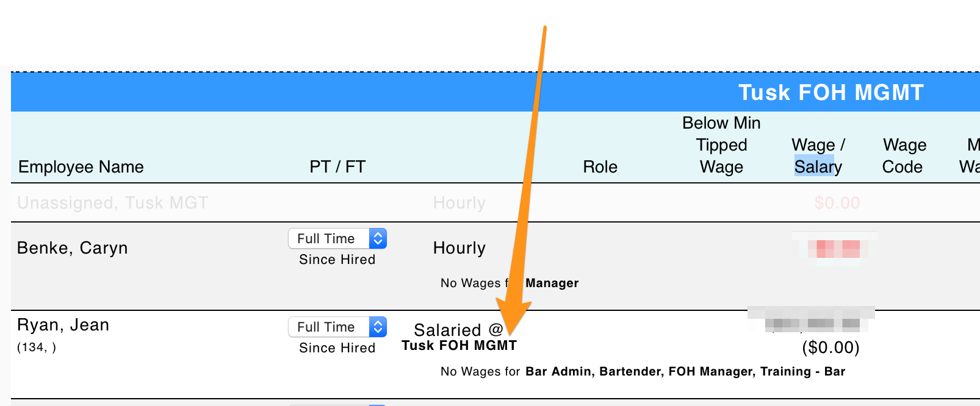Click the blue stepper arrows on Ryan's dropdown
Viewport: 980px width, 406px height.
pyautogui.click(x=378, y=327)
